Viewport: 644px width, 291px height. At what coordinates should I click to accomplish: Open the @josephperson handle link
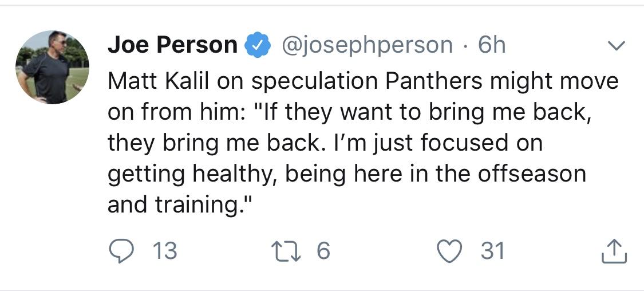coord(367,46)
